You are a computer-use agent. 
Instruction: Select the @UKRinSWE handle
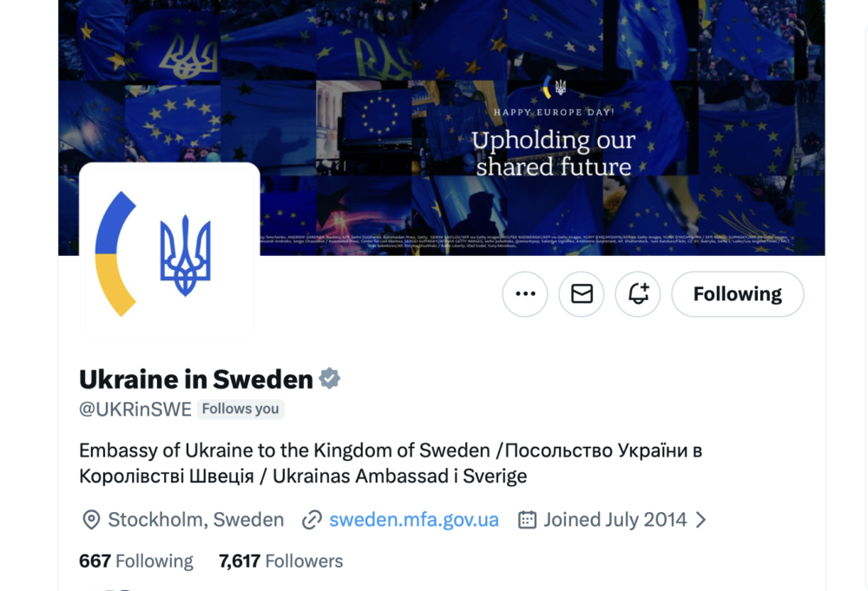click(x=135, y=410)
